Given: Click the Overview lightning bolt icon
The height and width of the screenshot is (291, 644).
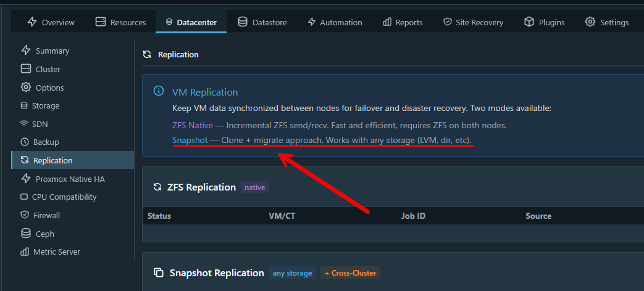Looking at the screenshot, I should [x=33, y=22].
